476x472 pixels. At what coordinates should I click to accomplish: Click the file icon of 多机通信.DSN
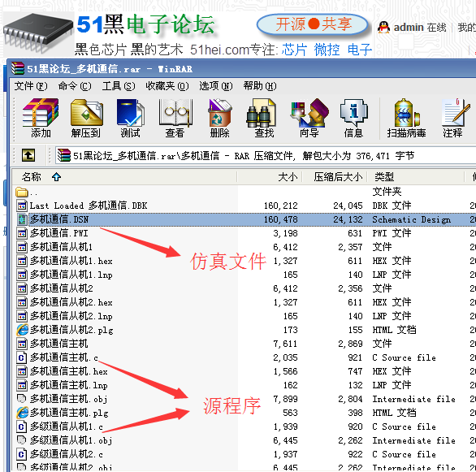pos(22,219)
